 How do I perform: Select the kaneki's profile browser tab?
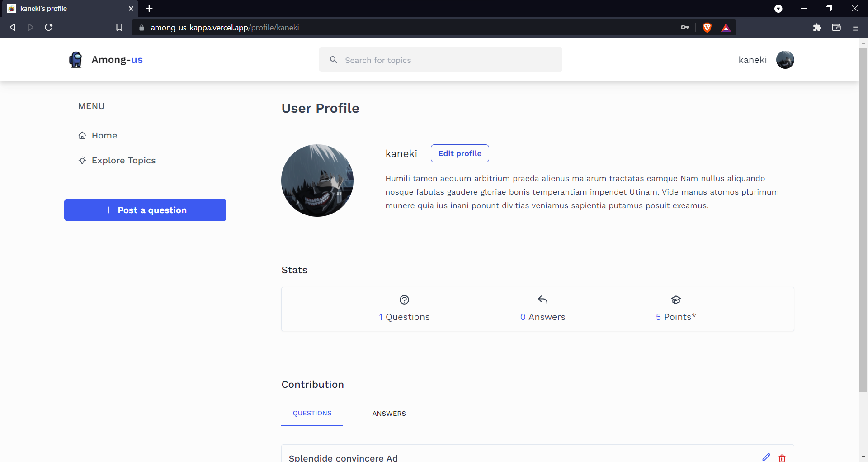(70, 9)
